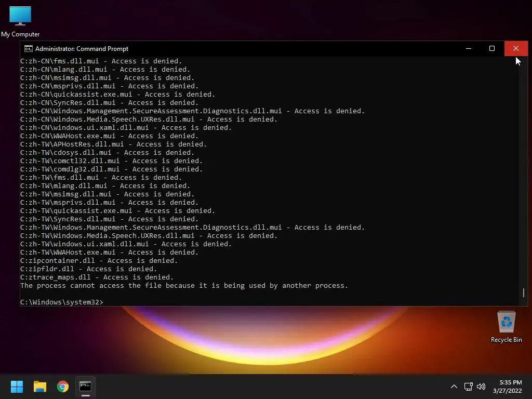The width and height of the screenshot is (532, 399).
Task: Click the zh-CN\msprivs.dll.mui line
Action: point(109,86)
